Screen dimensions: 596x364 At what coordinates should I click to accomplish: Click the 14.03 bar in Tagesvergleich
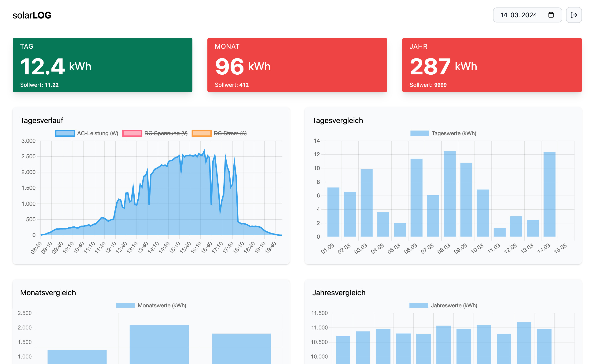549,194
